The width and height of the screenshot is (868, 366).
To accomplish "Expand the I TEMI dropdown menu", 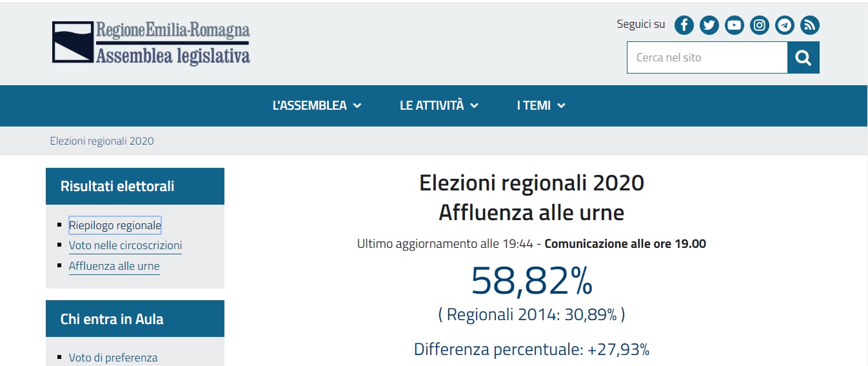I will click(x=540, y=106).
